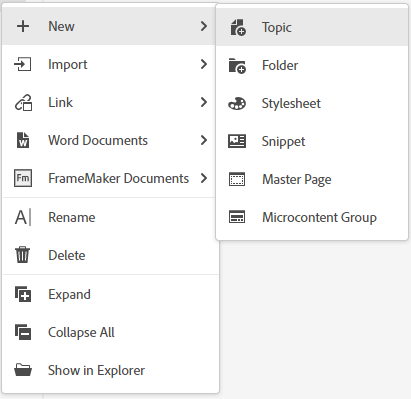
Task: Create a new Folder
Action: (312, 65)
